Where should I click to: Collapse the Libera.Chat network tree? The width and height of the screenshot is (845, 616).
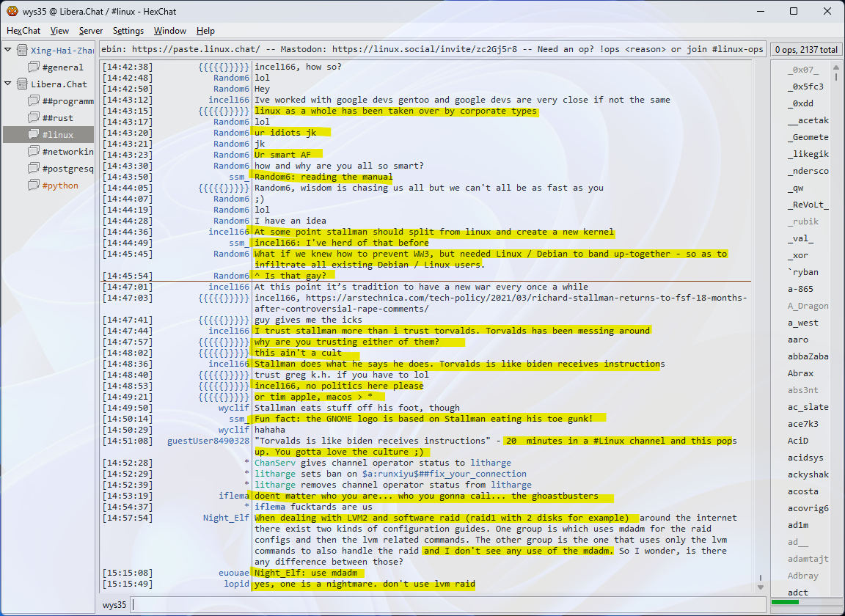point(8,84)
